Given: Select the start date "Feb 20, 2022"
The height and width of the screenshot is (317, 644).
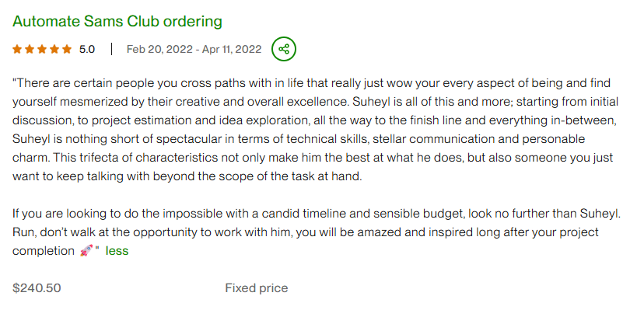Looking at the screenshot, I should [x=160, y=49].
